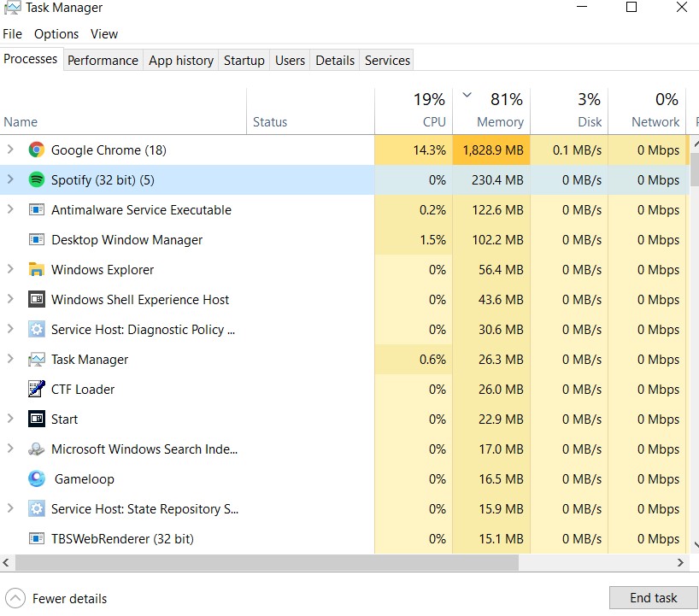699x616 pixels.
Task: Click Desktop Window Manager's 1.5% CPU value
Action: (x=432, y=240)
